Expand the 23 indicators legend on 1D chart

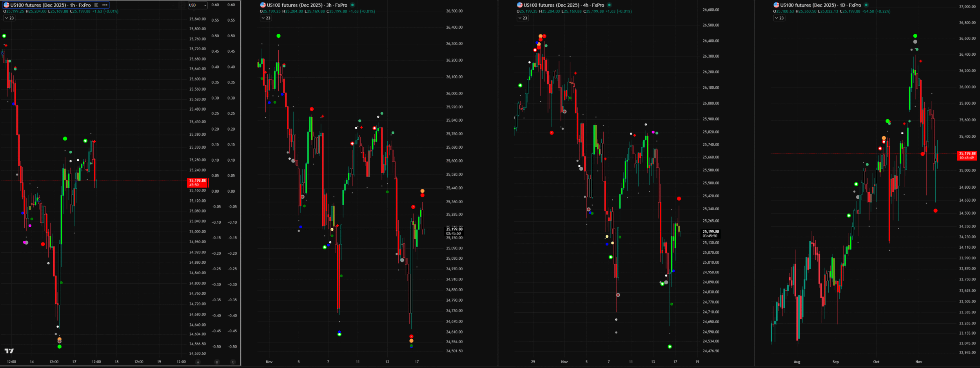click(x=779, y=18)
